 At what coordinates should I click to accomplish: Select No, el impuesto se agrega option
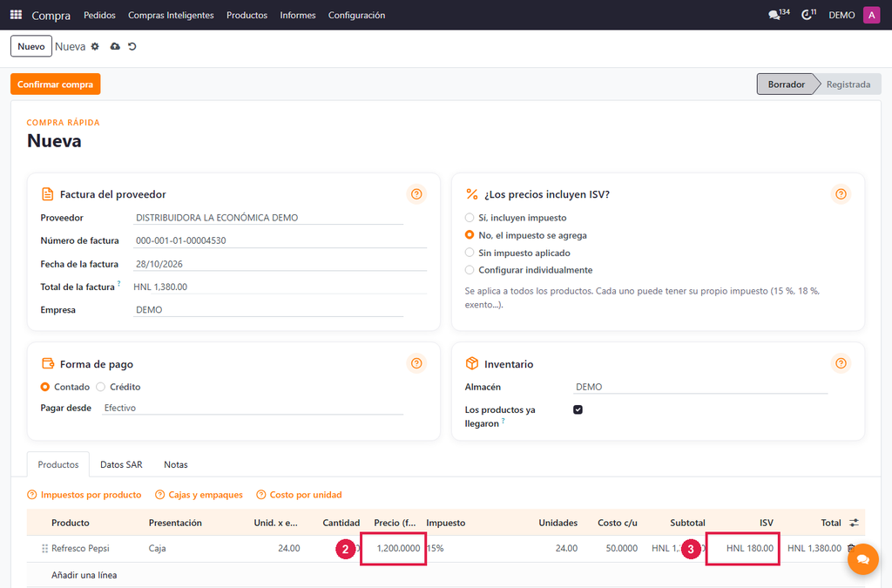pos(470,235)
